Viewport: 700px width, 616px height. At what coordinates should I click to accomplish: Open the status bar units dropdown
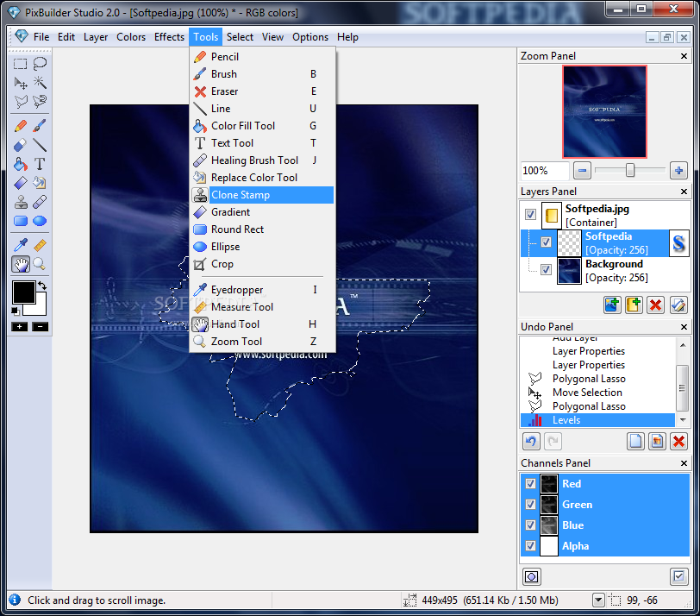click(x=598, y=600)
